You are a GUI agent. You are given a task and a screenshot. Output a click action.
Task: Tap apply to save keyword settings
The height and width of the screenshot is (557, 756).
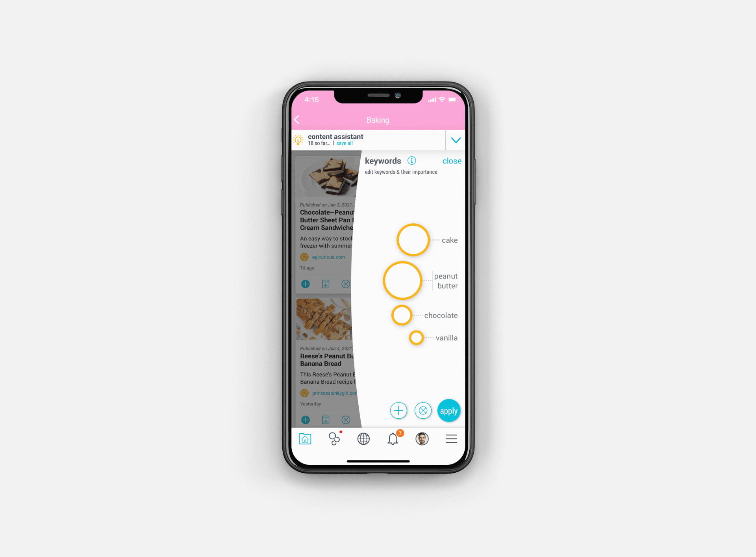[448, 410]
